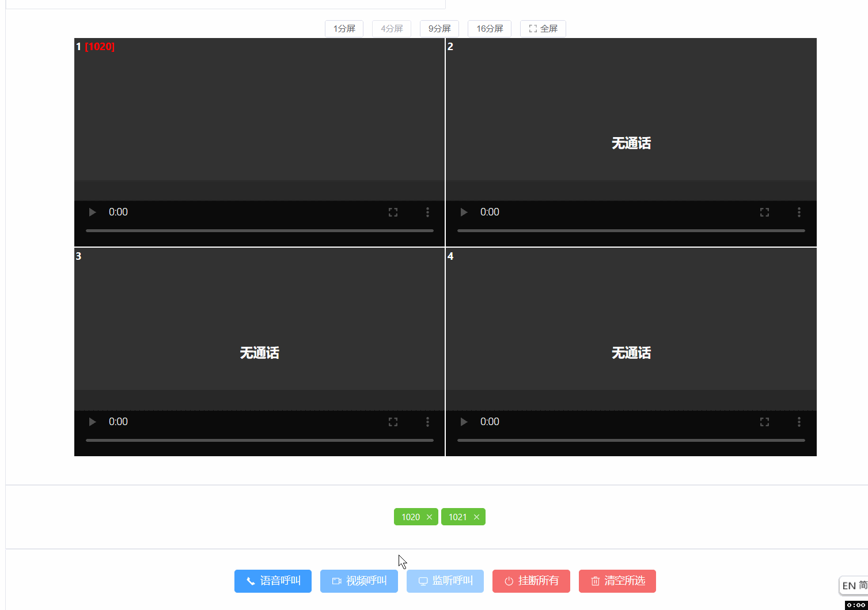Remove the 1020 tag
This screenshot has width=868, height=610.
click(x=429, y=517)
